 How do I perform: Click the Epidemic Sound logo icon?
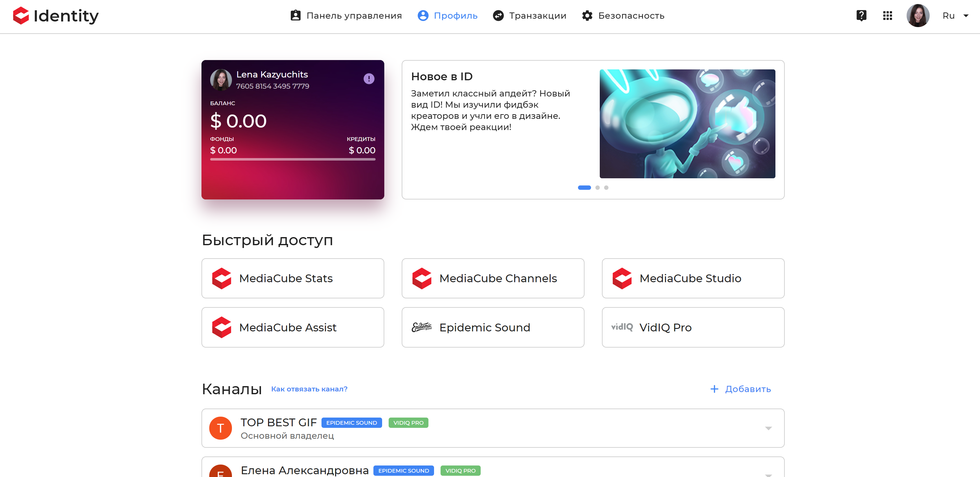[x=422, y=327]
